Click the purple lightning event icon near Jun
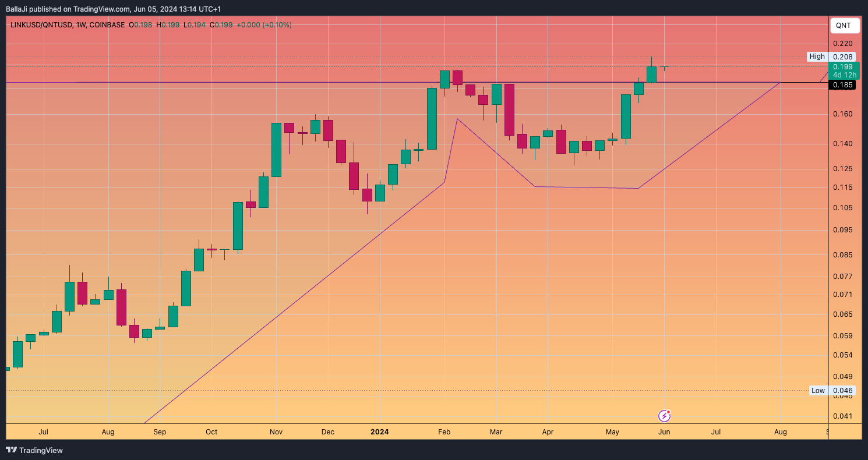 (x=665, y=416)
